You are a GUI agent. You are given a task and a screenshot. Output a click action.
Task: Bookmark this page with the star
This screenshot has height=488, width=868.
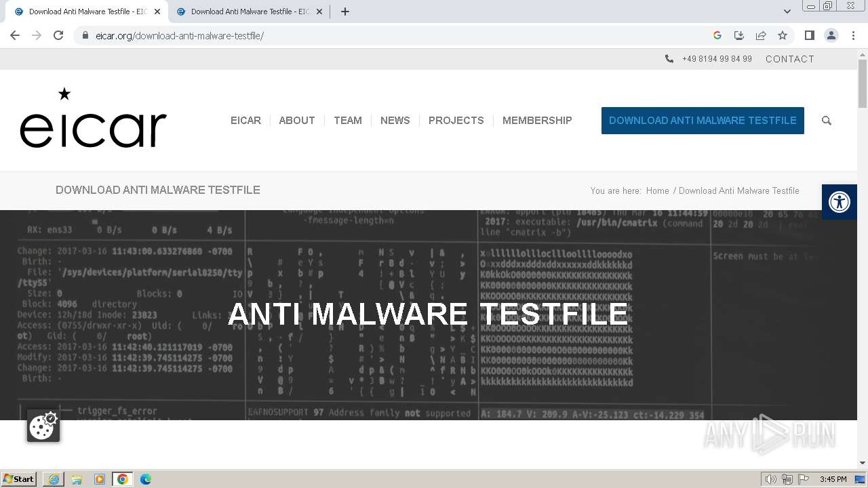[783, 35]
